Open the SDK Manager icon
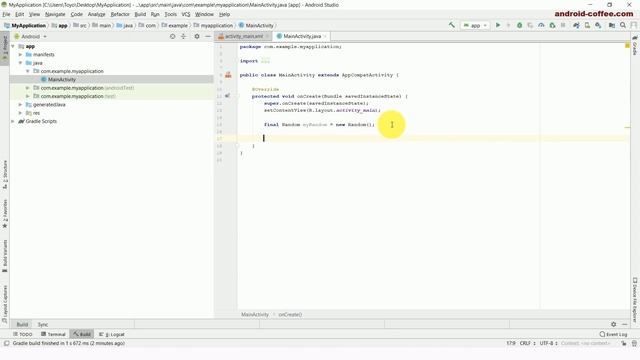This screenshot has width=640, height=360. coord(598,25)
